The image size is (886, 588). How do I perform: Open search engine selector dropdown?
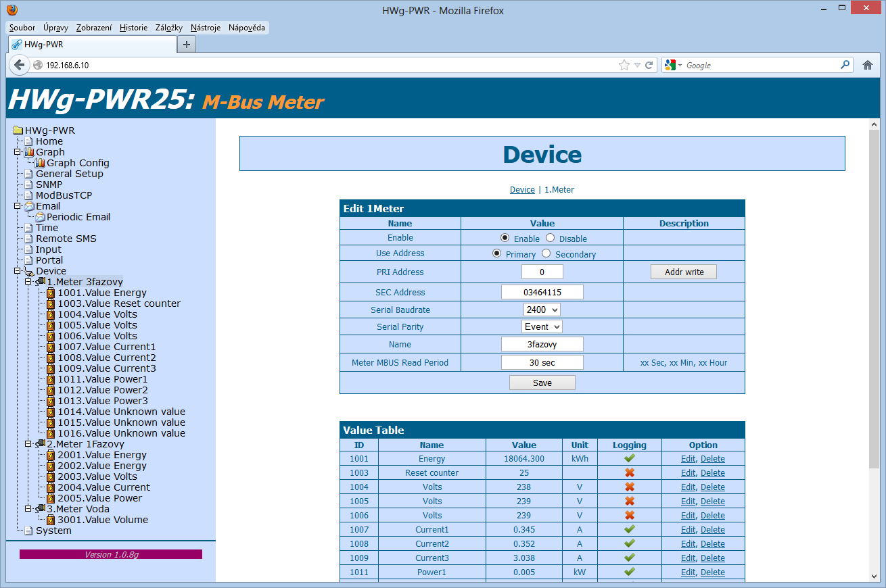[674, 65]
